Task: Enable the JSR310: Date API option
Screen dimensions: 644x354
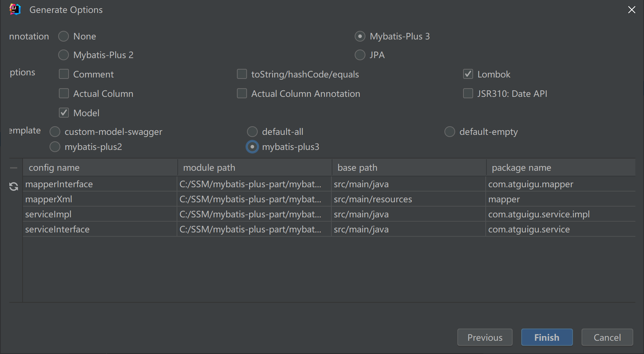Action: tap(468, 94)
